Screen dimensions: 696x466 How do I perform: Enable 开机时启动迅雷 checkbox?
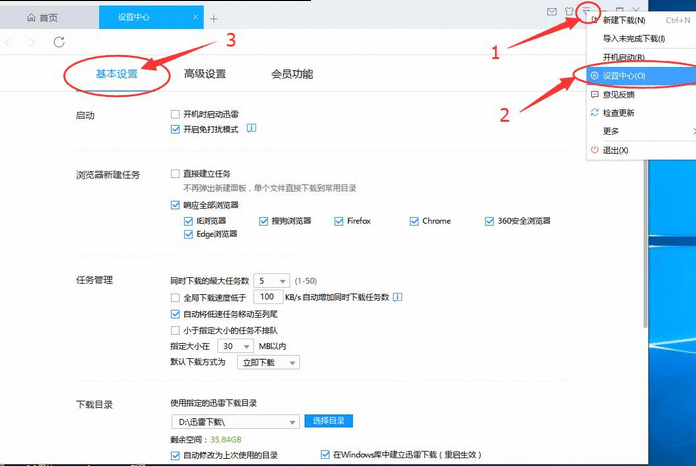[x=175, y=115]
